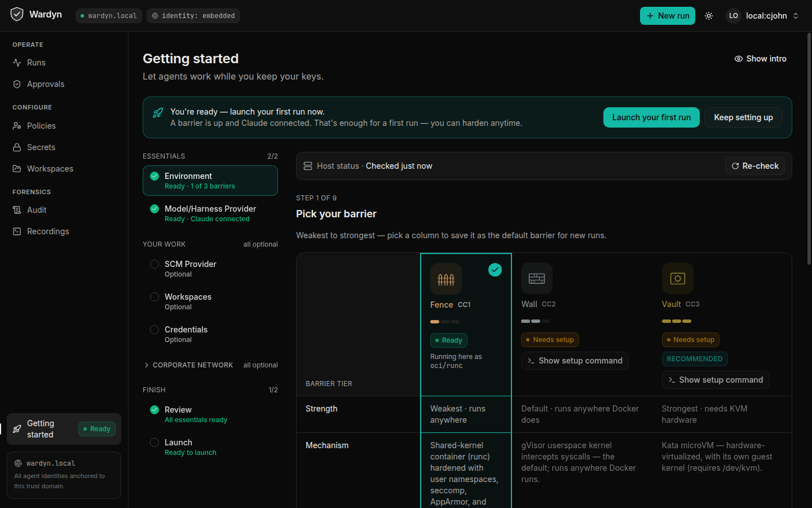This screenshot has height=508, width=812.
Task: Click the Workspaces folder icon in sidebar
Action: tap(17, 169)
